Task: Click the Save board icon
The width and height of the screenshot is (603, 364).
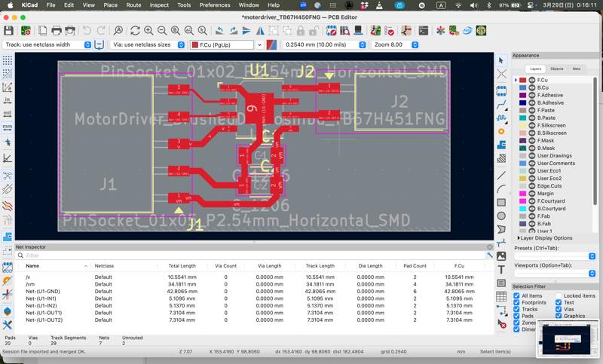Action: (8, 31)
